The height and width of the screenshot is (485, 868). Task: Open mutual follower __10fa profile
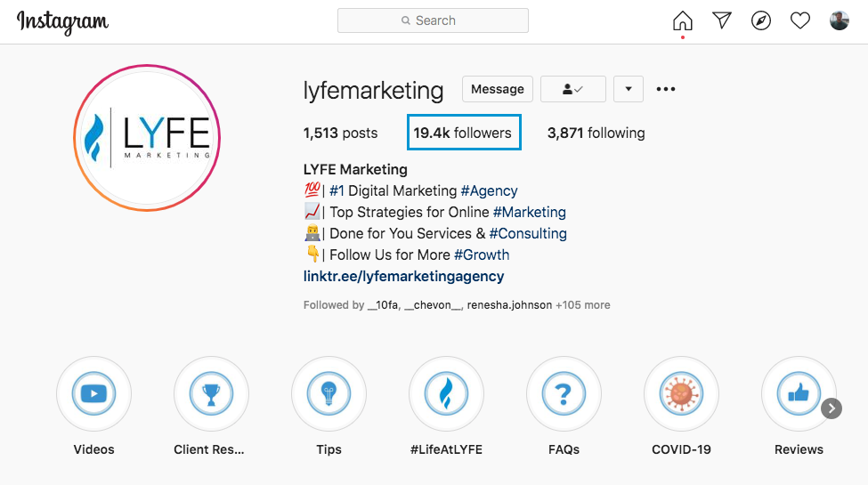coord(383,305)
